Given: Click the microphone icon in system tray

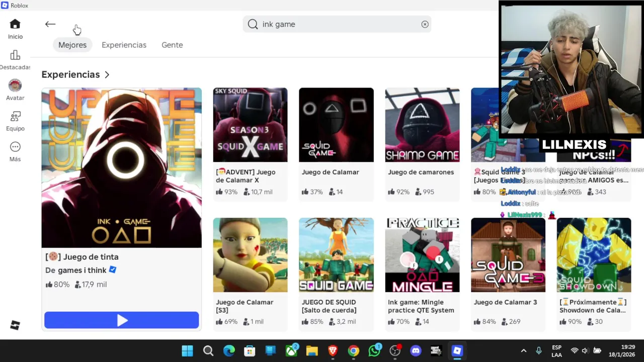Looking at the screenshot, I should (x=539, y=350).
